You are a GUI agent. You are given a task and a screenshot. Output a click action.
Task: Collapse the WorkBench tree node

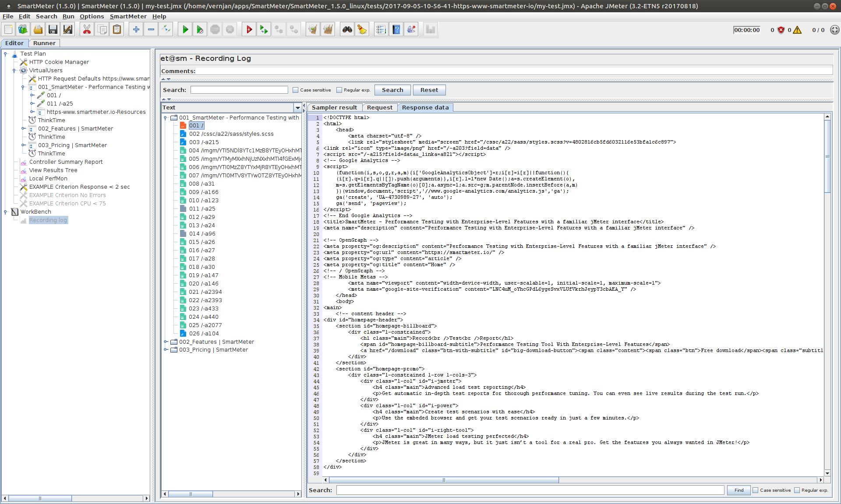pos(5,212)
